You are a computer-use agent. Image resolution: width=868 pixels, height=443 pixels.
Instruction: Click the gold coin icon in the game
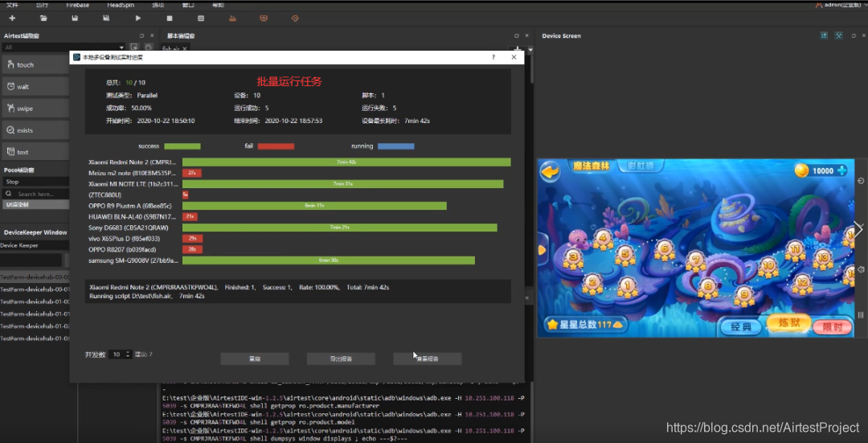801,170
